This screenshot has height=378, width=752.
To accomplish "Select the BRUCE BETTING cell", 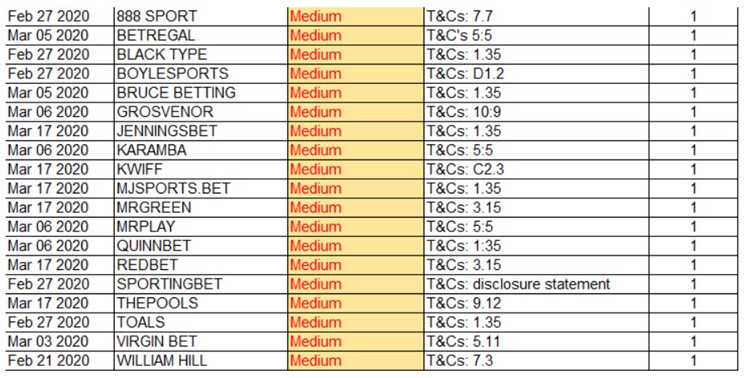I will (201, 93).
